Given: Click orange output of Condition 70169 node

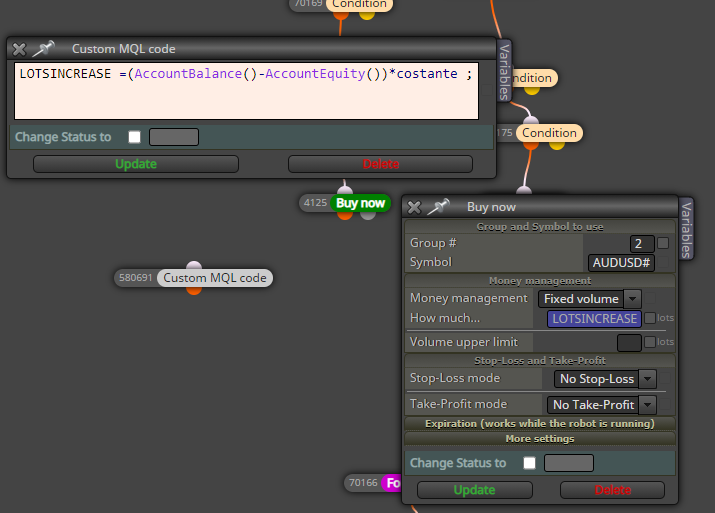Looking at the screenshot, I should [x=341, y=16].
